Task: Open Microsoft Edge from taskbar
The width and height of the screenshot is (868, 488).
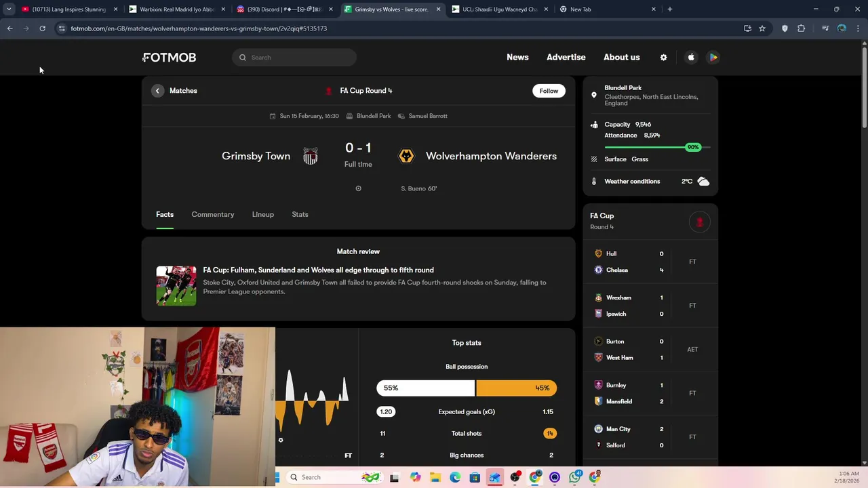Action: (x=455, y=477)
